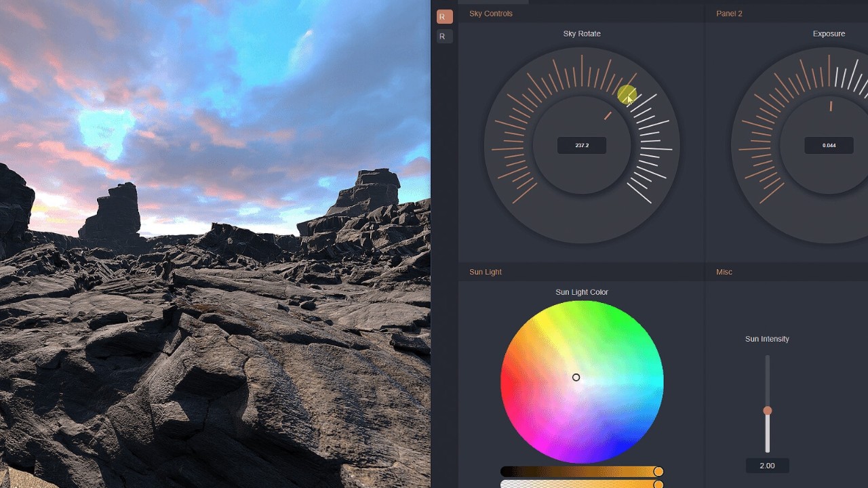The image size is (868, 488).
Task: Click the brightness gradient slider handle
Action: pyautogui.click(x=658, y=471)
